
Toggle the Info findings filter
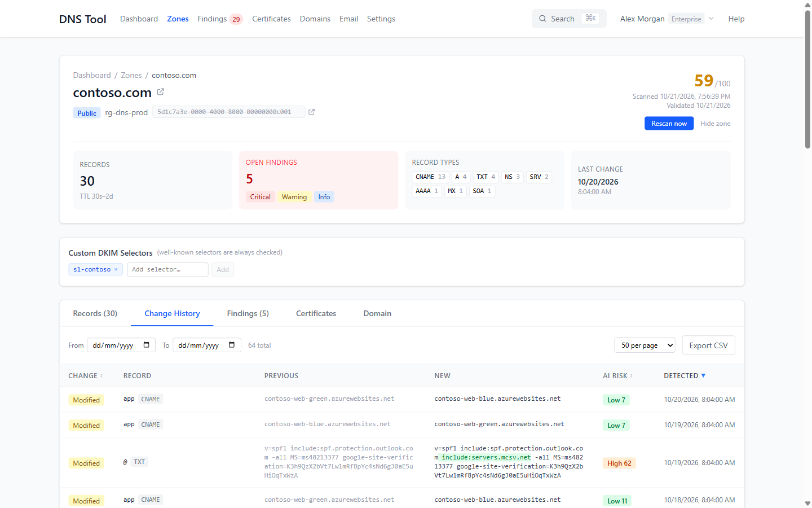pos(324,197)
